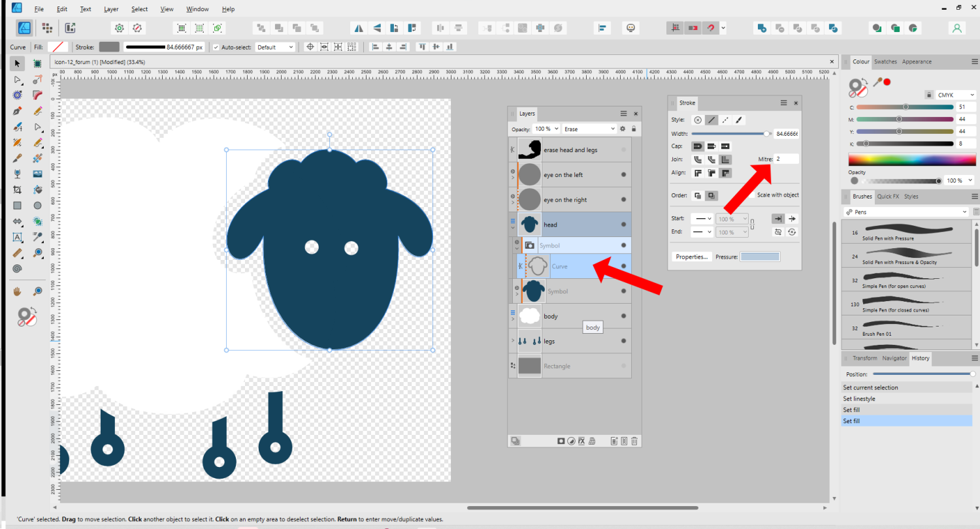This screenshot has height=529, width=980.
Task: Pick the Ellipse shape tool
Action: point(37,206)
